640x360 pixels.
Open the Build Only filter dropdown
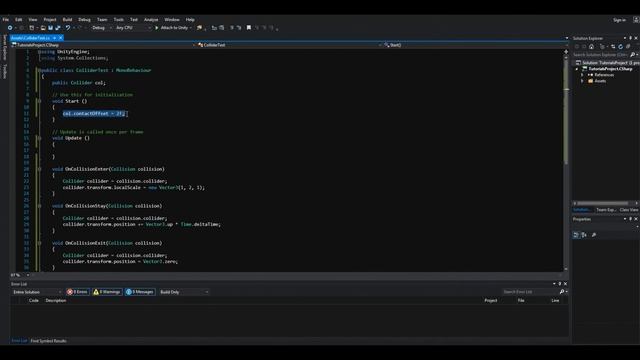click(x=184, y=292)
